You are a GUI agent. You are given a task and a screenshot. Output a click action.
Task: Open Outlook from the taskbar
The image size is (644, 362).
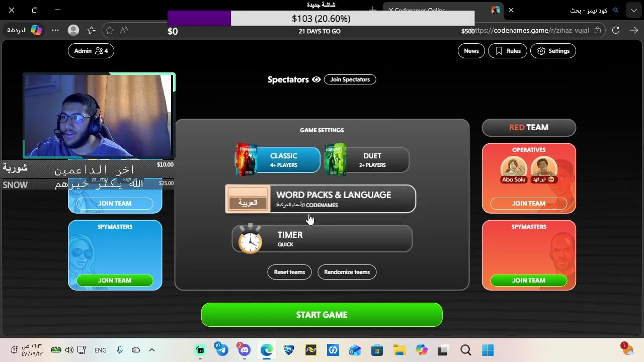click(x=355, y=350)
